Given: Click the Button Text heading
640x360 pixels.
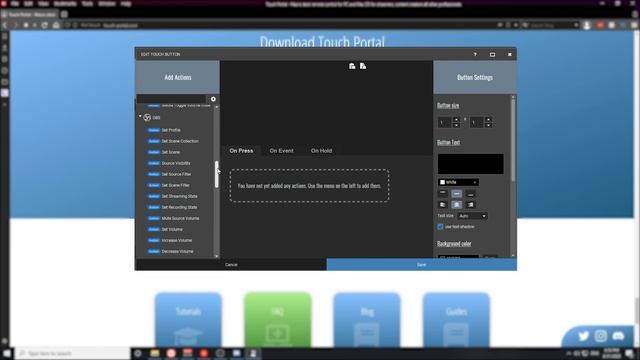Looking at the screenshot, I should pos(449,142).
